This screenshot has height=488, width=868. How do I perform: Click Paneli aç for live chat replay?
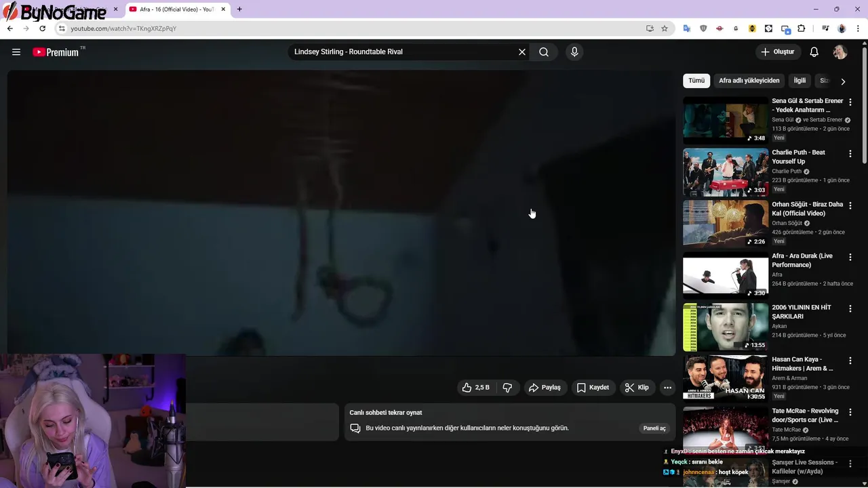tap(654, 428)
